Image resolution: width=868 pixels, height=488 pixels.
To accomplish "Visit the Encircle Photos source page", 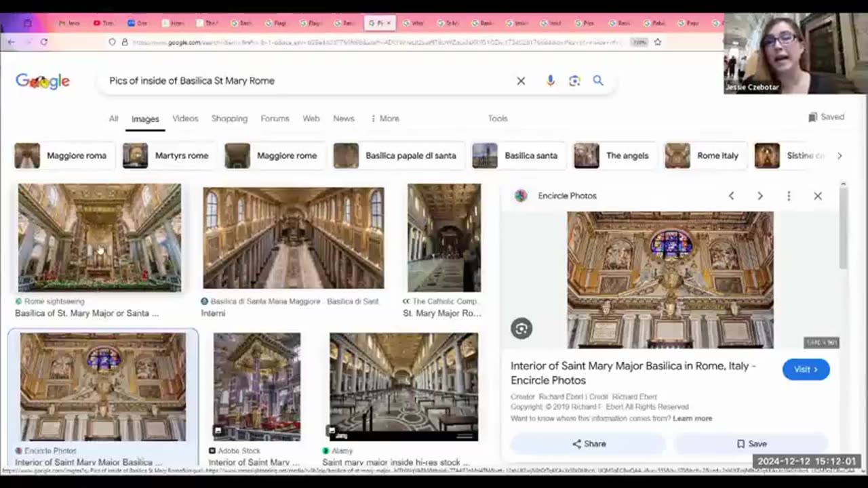I will tap(806, 369).
